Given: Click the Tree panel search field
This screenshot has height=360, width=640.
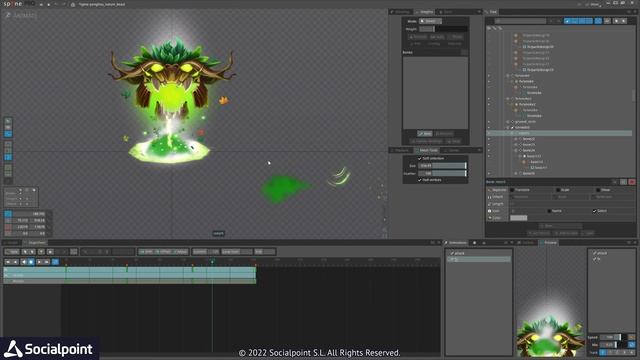Looking at the screenshot, I should [x=520, y=21].
